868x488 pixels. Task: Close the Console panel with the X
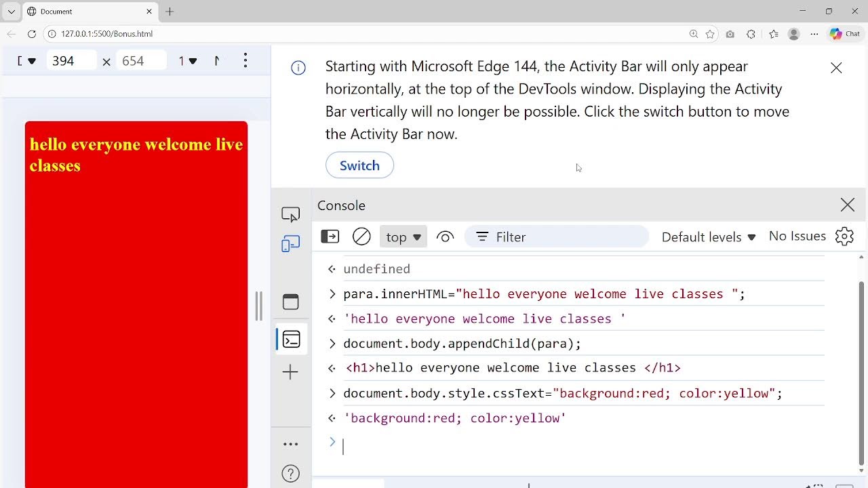tap(848, 205)
